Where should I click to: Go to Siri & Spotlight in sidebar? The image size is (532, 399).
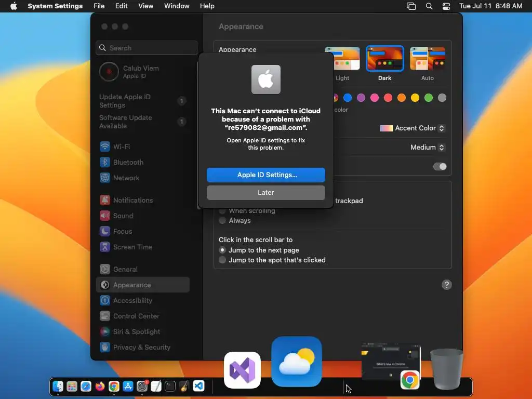142,332
